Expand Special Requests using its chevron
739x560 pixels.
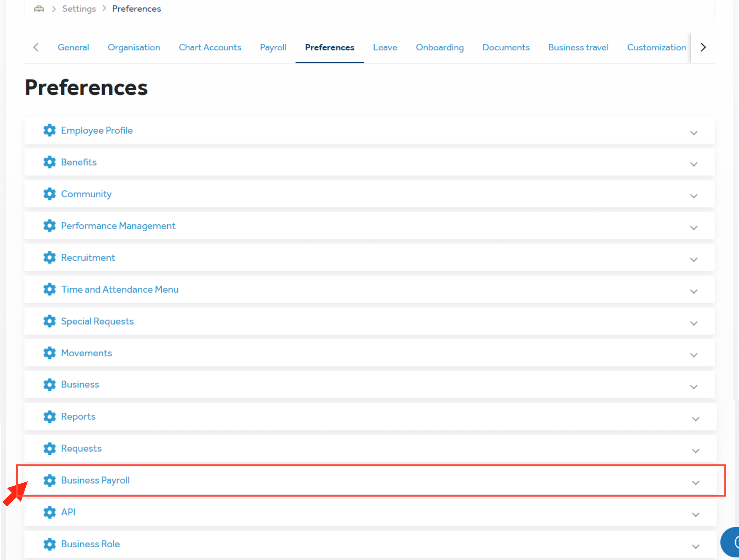pyautogui.click(x=693, y=323)
